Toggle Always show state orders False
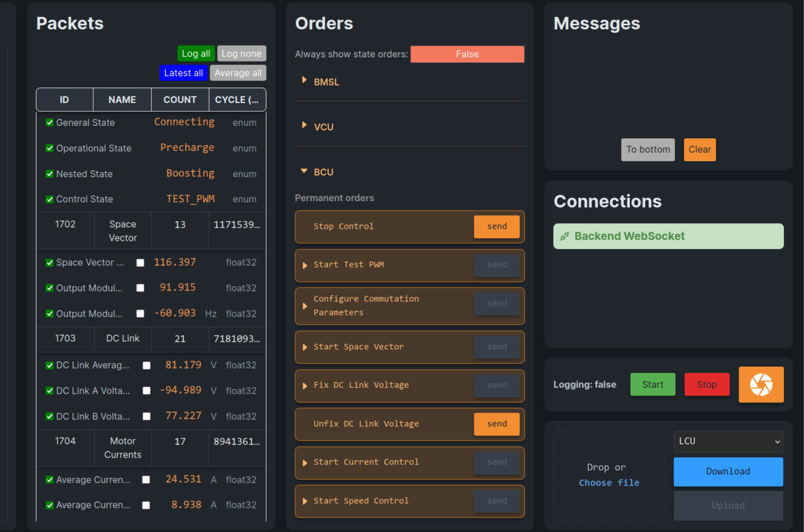The height and width of the screenshot is (532, 804). click(467, 54)
